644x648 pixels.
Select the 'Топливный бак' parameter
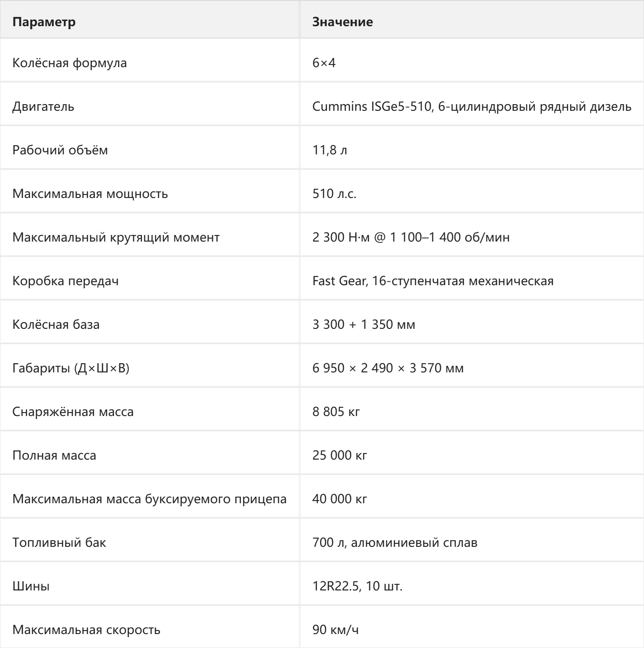click(59, 542)
